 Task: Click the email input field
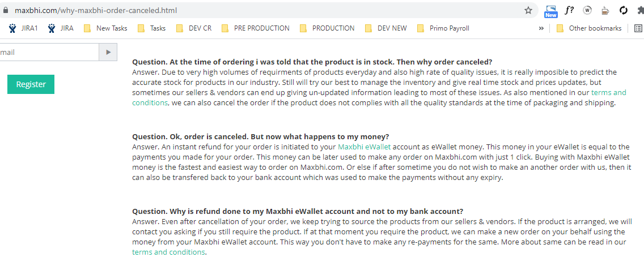[x=48, y=52]
